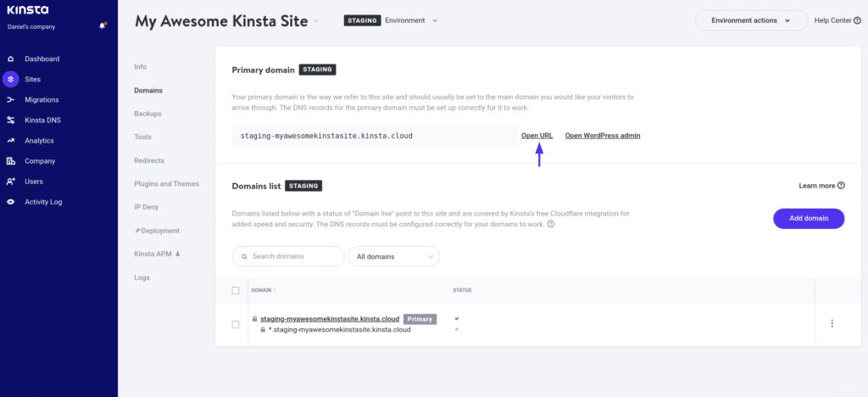Expand the My Awesome Kinsta Site dropdown
The height and width of the screenshot is (397, 868).
tap(316, 21)
